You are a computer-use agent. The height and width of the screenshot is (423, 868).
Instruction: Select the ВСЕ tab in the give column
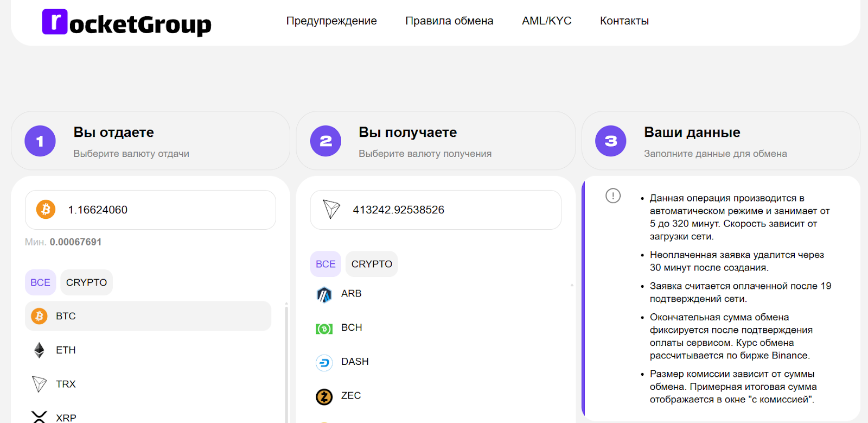tap(40, 282)
